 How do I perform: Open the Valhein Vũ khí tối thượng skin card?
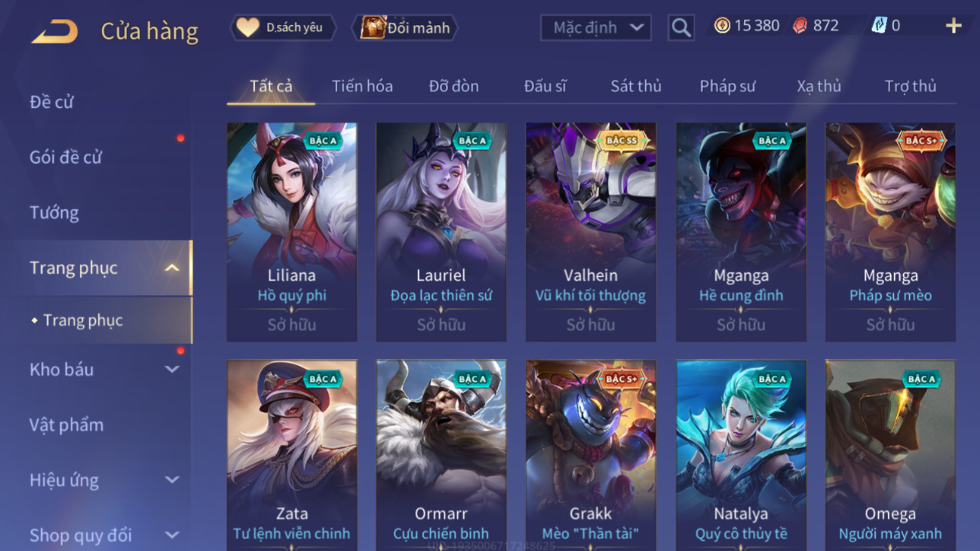tap(590, 231)
